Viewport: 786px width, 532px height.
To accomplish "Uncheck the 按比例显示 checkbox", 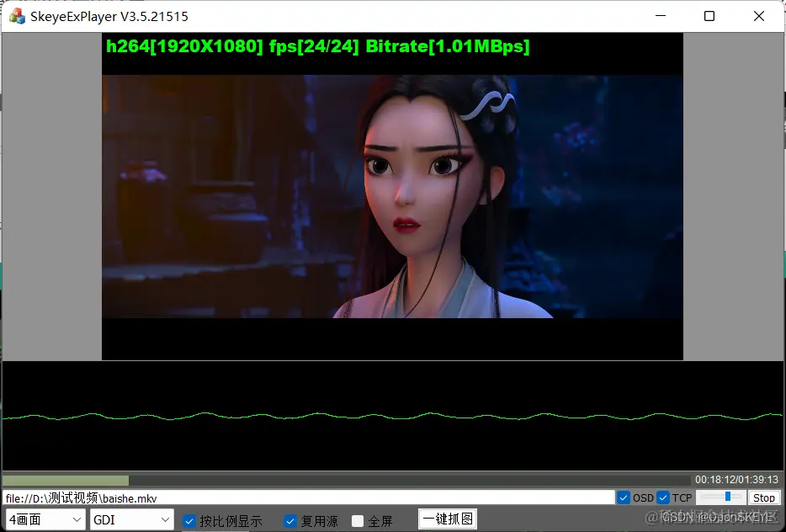I will pyautogui.click(x=189, y=521).
